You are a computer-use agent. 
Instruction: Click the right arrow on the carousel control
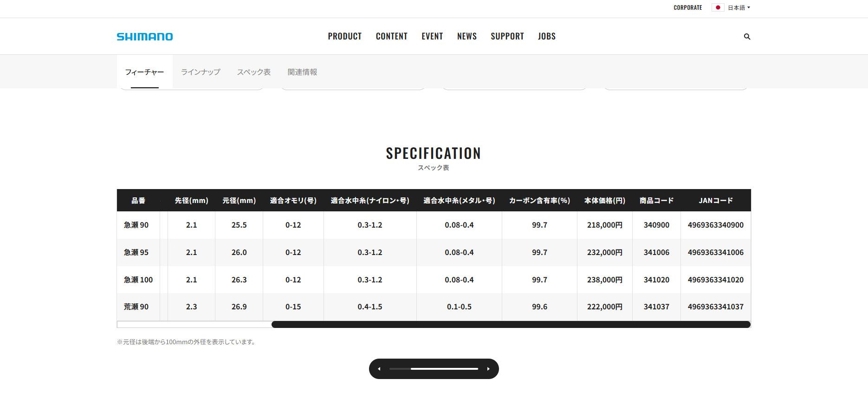[488, 369]
